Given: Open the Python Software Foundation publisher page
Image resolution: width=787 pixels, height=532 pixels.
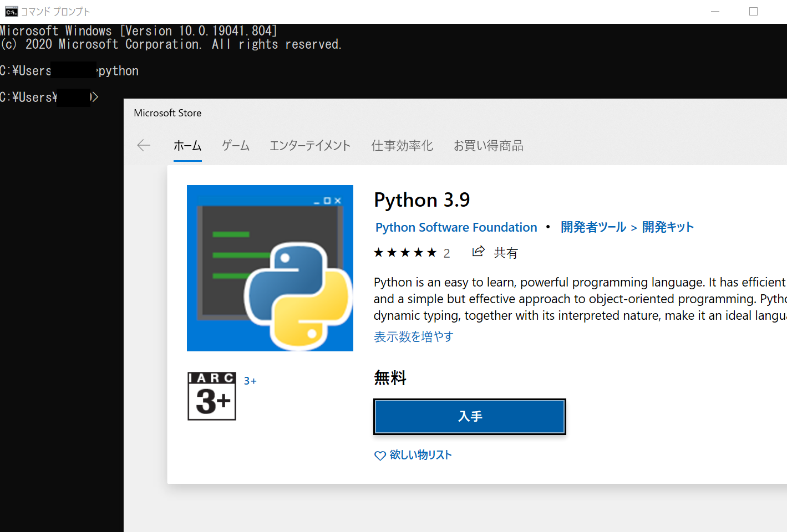Looking at the screenshot, I should pyautogui.click(x=455, y=227).
